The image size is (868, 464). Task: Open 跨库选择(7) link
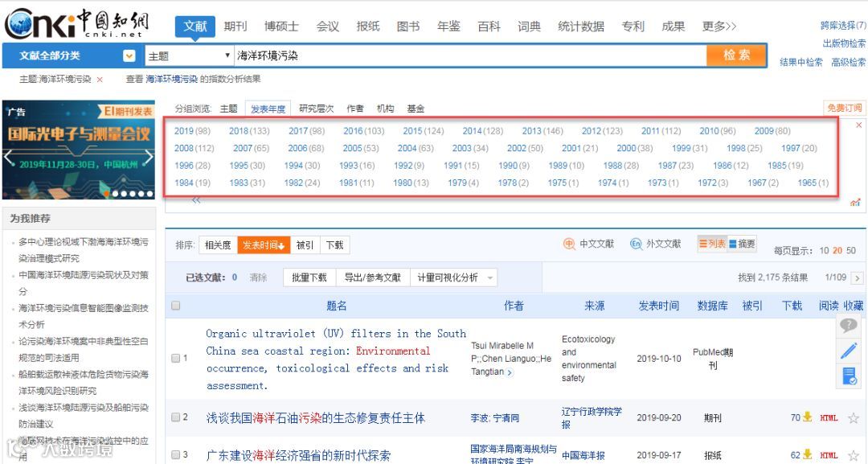tap(843, 26)
